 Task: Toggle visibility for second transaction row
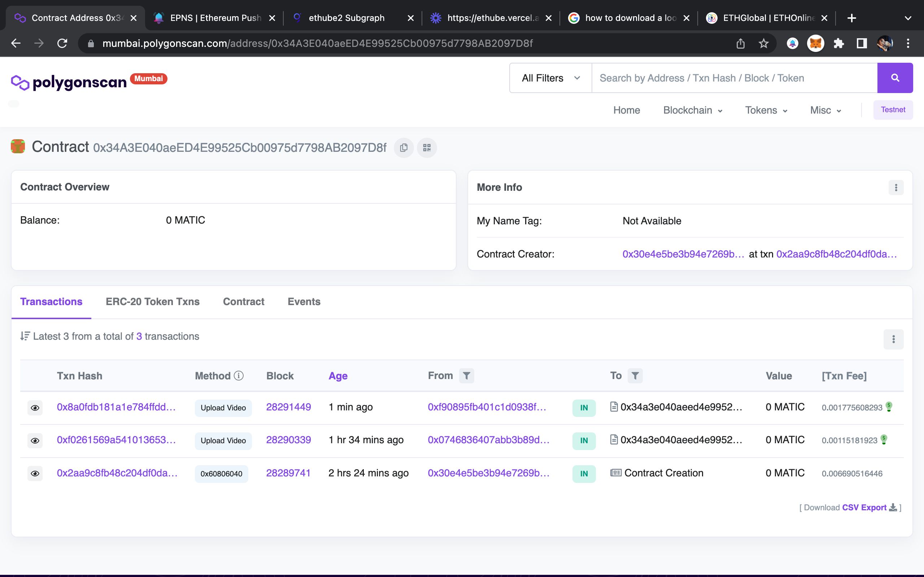[35, 440]
